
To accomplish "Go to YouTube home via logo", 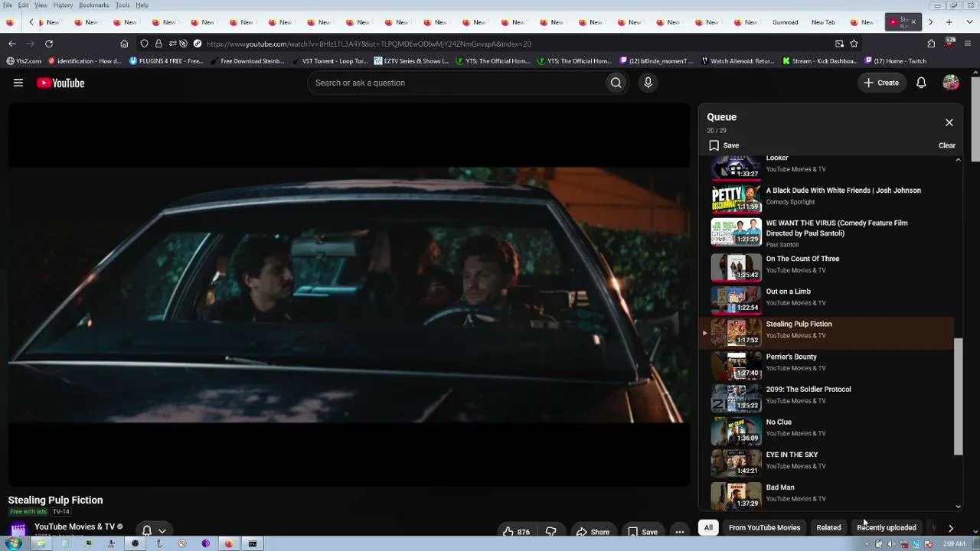I will click(x=60, y=83).
